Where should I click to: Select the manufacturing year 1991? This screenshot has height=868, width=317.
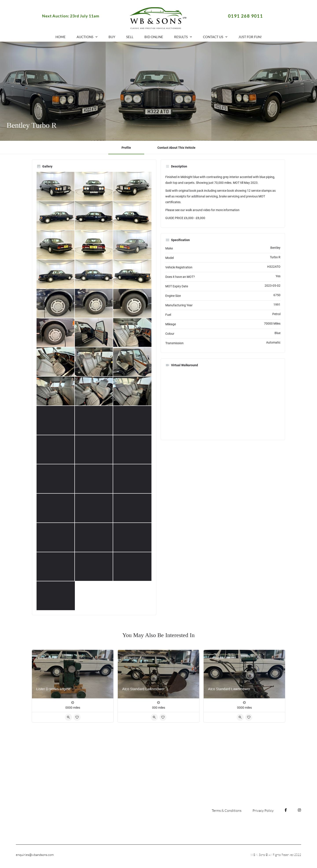tap(277, 304)
